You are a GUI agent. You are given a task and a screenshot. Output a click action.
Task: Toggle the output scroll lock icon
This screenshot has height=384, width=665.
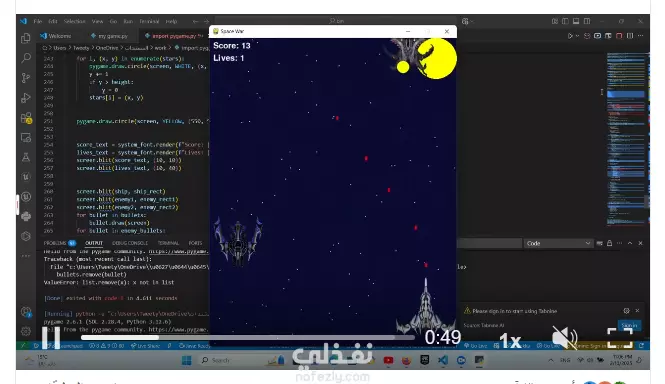coord(609,243)
